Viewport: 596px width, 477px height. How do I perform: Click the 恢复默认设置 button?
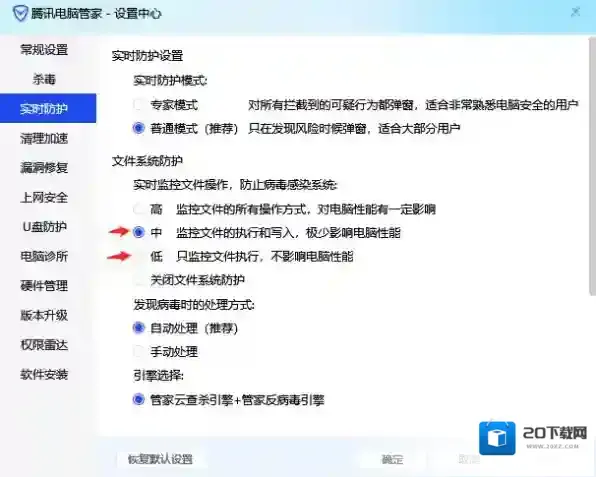(x=160, y=459)
